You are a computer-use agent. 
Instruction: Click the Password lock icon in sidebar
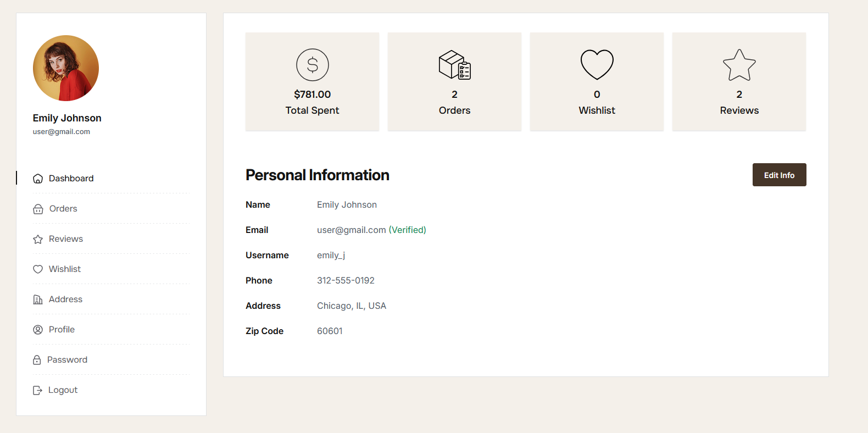tap(37, 360)
